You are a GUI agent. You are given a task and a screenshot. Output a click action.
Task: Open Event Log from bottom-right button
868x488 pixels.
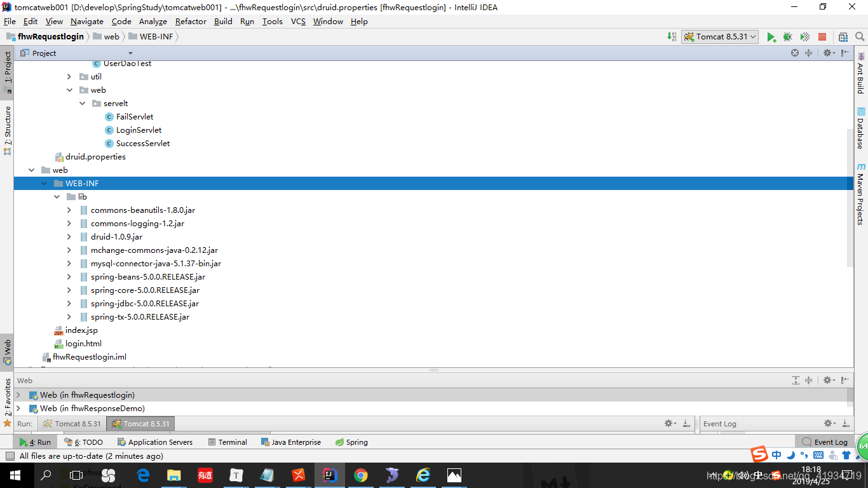pyautogui.click(x=825, y=442)
